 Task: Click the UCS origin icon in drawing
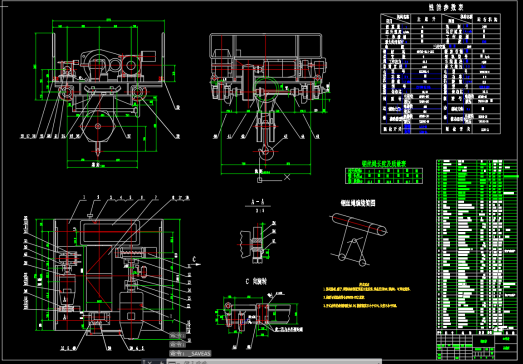click(259, 180)
